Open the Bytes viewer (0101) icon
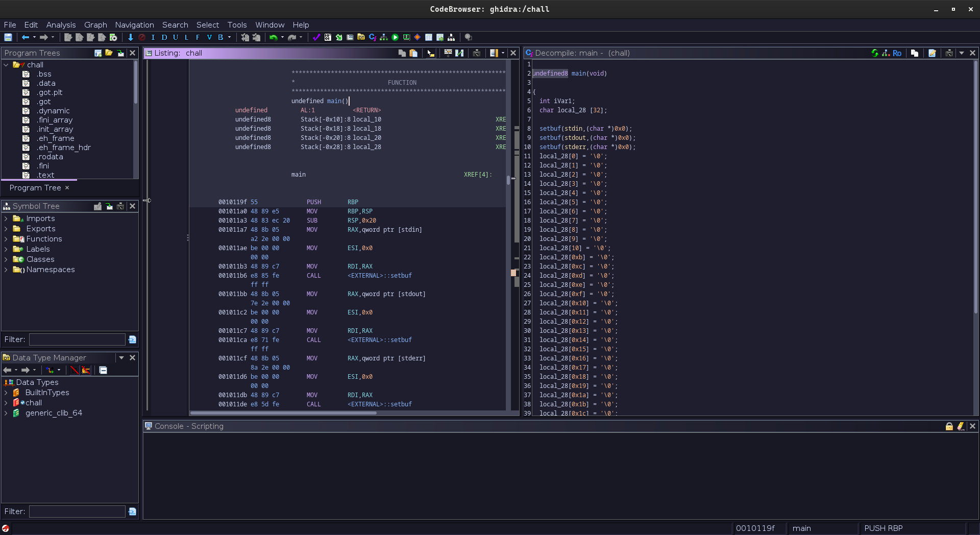The image size is (980, 535). pyautogui.click(x=328, y=37)
